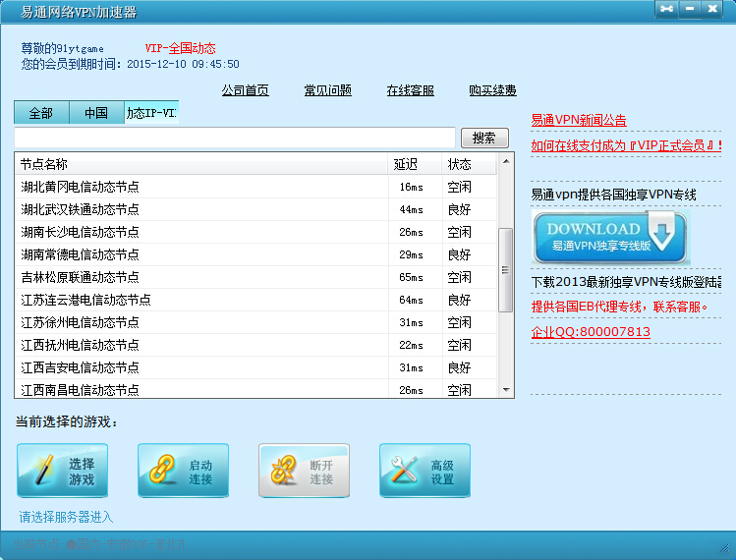Sort by the 延迟 column header
The height and width of the screenshot is (560, 736).
point(415,164)
